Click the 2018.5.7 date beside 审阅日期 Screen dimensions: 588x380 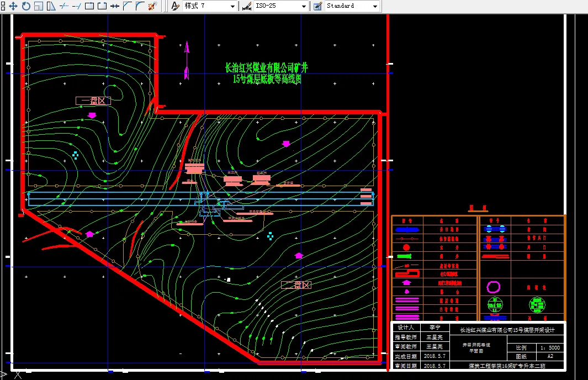[x=435, y=366]
